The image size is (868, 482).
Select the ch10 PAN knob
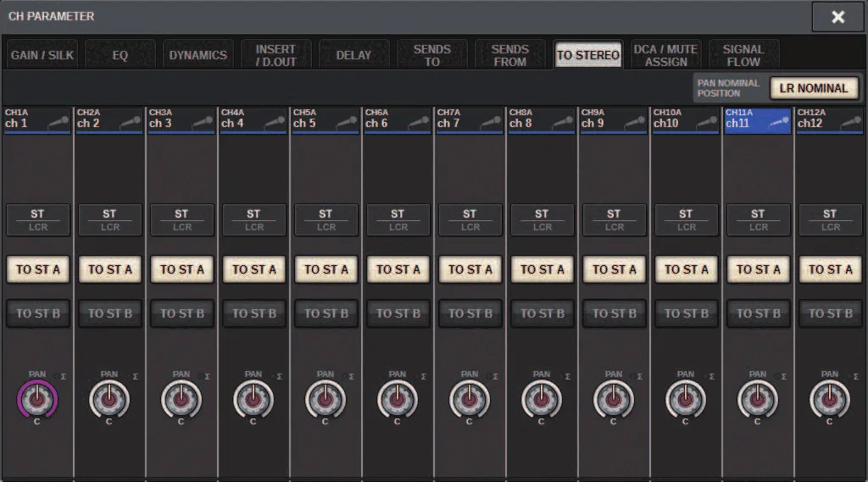685,399
